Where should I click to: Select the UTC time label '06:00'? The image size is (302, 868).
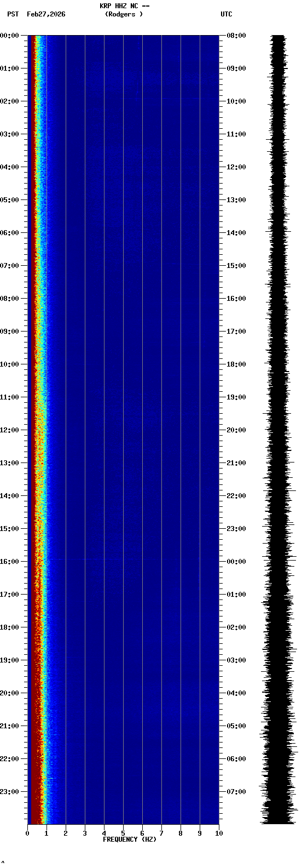pos(236,759)
